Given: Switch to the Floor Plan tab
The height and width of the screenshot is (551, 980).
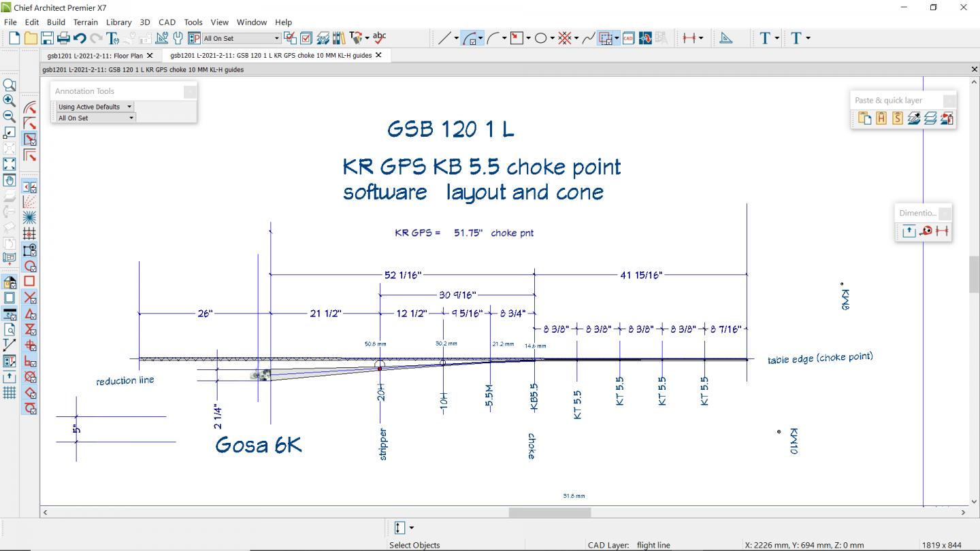Looking at the screenshot, I should [95, 55].
